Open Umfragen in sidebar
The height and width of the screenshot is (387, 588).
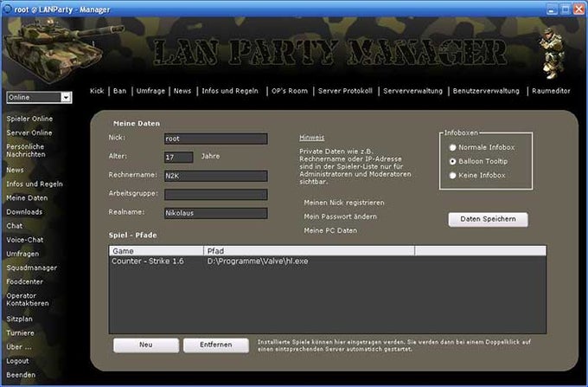click(x=22, y=255)
